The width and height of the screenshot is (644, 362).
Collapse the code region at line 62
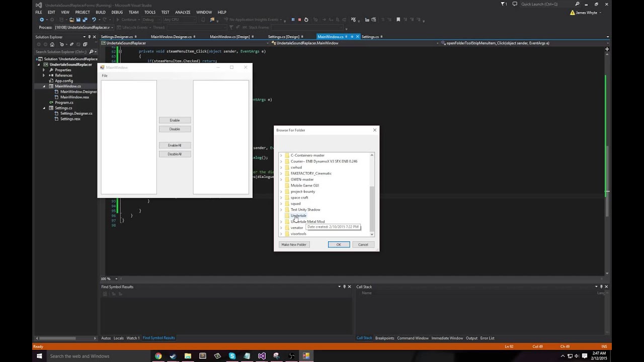click(x=121, y=51)
